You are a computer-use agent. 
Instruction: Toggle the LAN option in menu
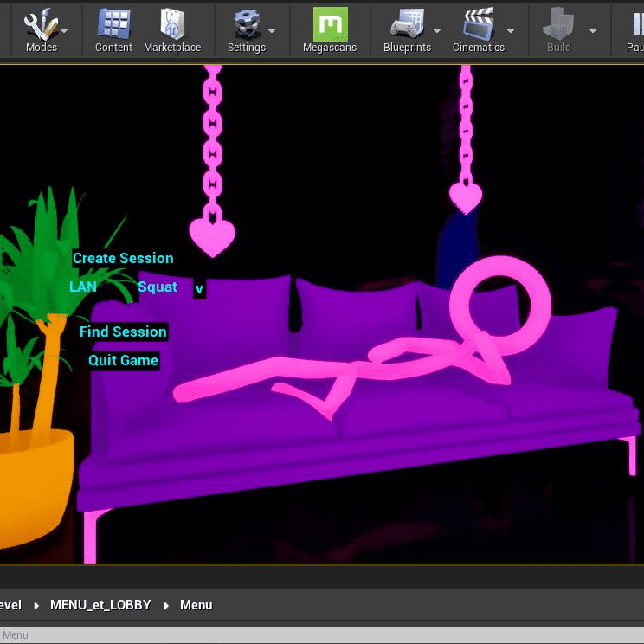pos(83,287)
